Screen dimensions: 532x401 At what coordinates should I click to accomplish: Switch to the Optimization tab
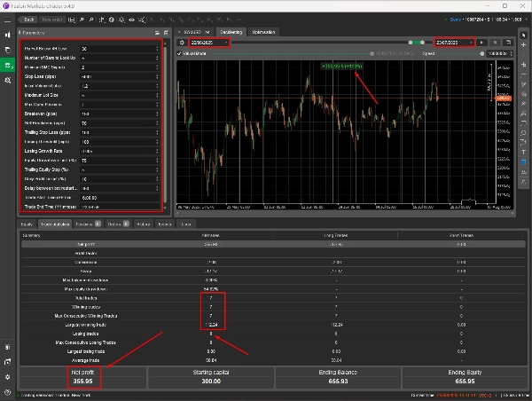(263, 32)
